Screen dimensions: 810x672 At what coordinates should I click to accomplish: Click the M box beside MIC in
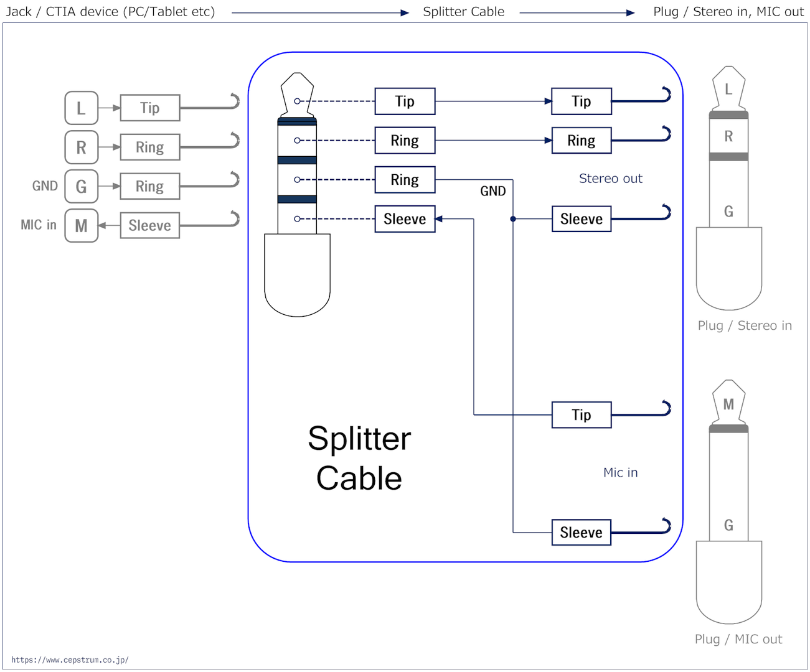tap(82, 225)
